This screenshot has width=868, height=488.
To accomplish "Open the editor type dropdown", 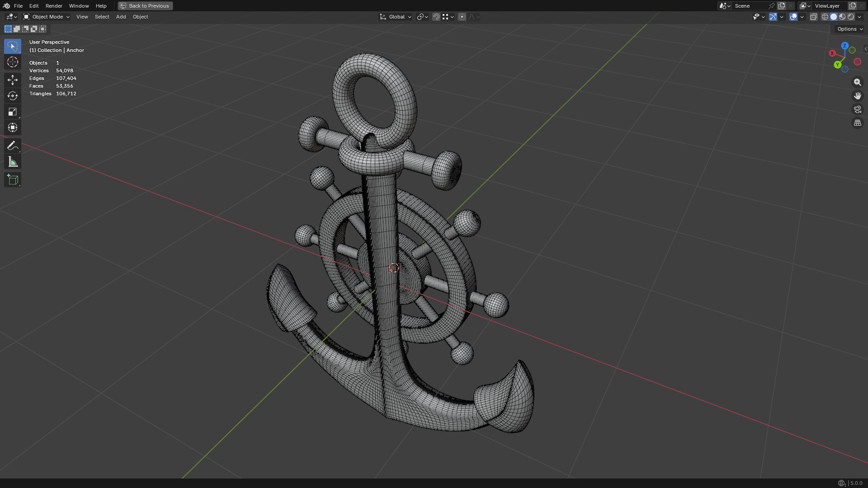I will pos(11,17).
